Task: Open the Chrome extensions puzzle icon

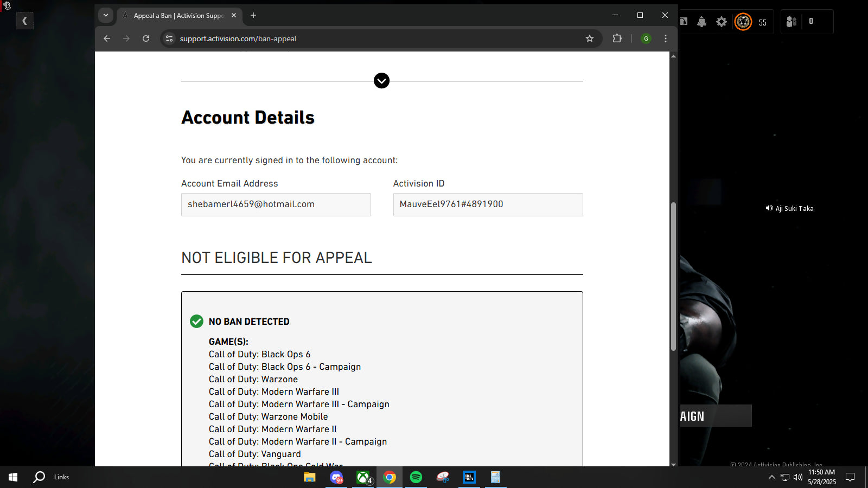Action: (617, 38)
